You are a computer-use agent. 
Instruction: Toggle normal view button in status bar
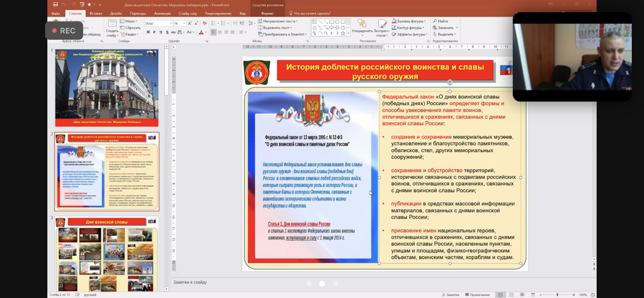[x=501, y=295]
